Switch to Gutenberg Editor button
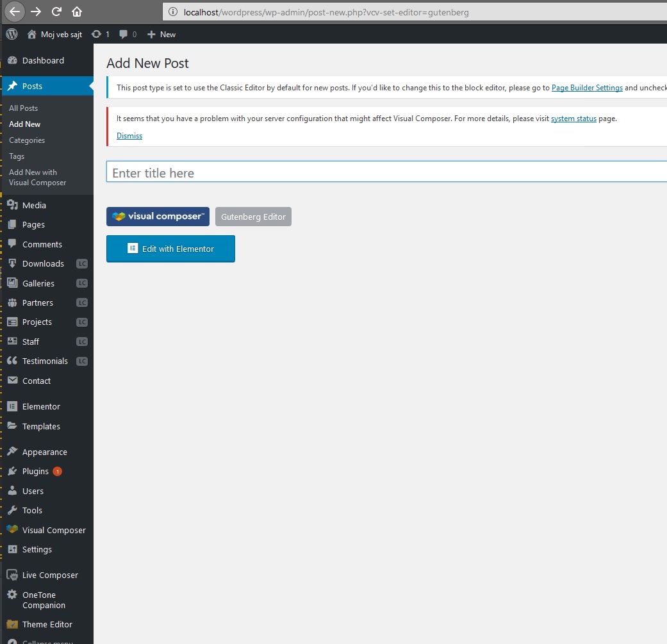 coord(253,217)
